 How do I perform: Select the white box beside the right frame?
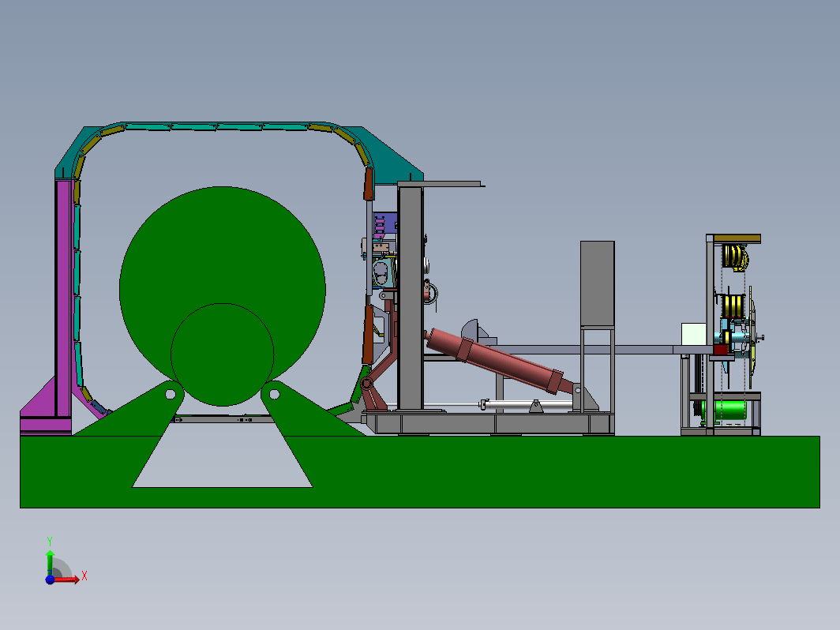(x=694, y=334)
